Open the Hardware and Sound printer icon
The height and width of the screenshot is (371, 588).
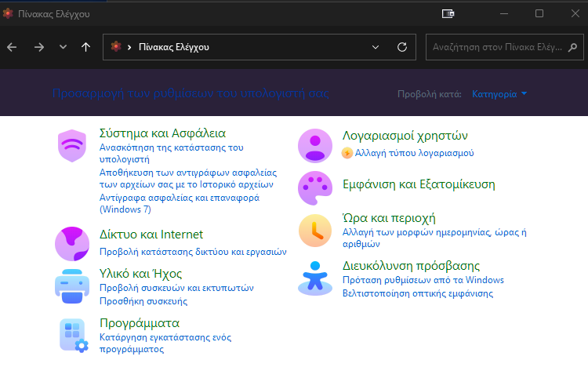[72, 286]
